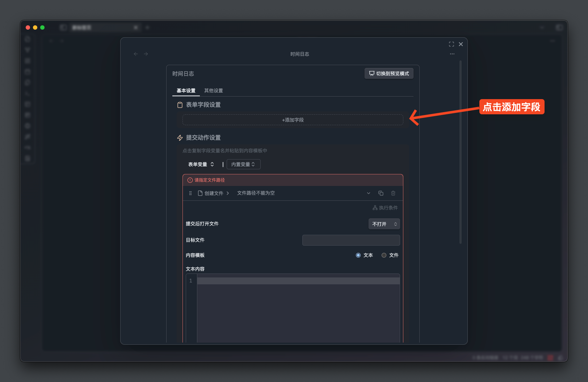Click 切换到预览模式 button
The height and width of the screenshot is (382, 588).
[x=388, y=73]
